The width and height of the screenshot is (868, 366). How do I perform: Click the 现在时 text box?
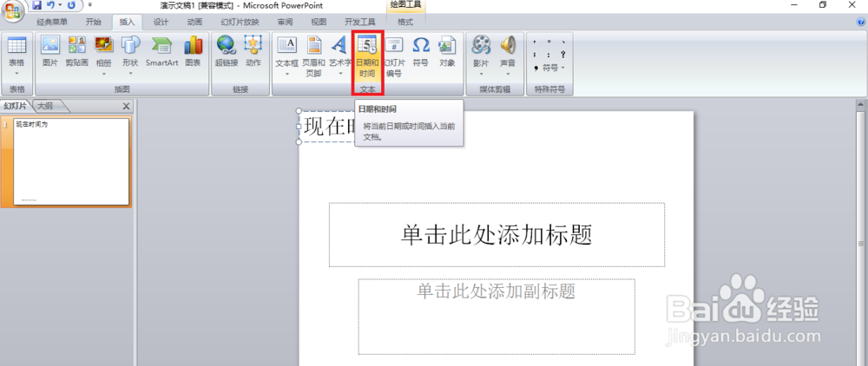[330, 127]
